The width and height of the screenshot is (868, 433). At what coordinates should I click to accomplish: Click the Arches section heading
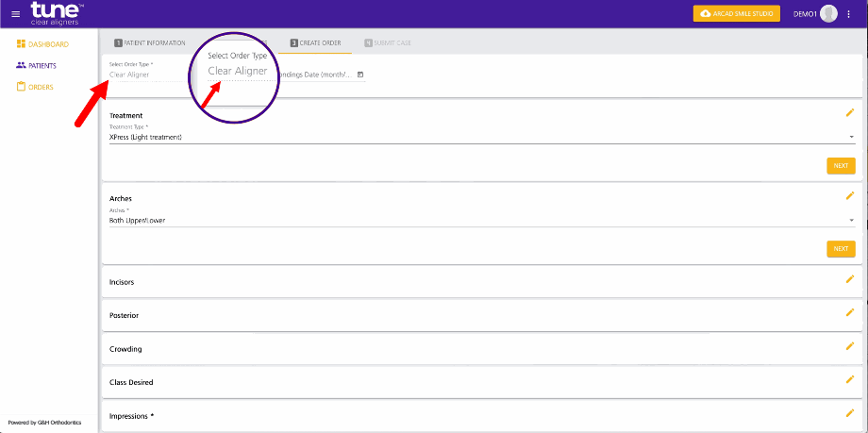121,198
